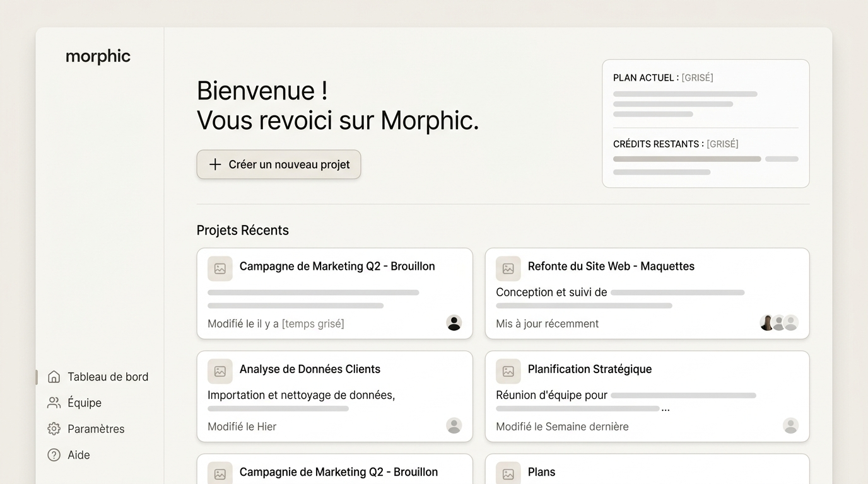The width and height of the screenshot is (868, 484).
Task: Open the Campagne de Marketing Q2 - Brouillon project
Action: (335, 294)
